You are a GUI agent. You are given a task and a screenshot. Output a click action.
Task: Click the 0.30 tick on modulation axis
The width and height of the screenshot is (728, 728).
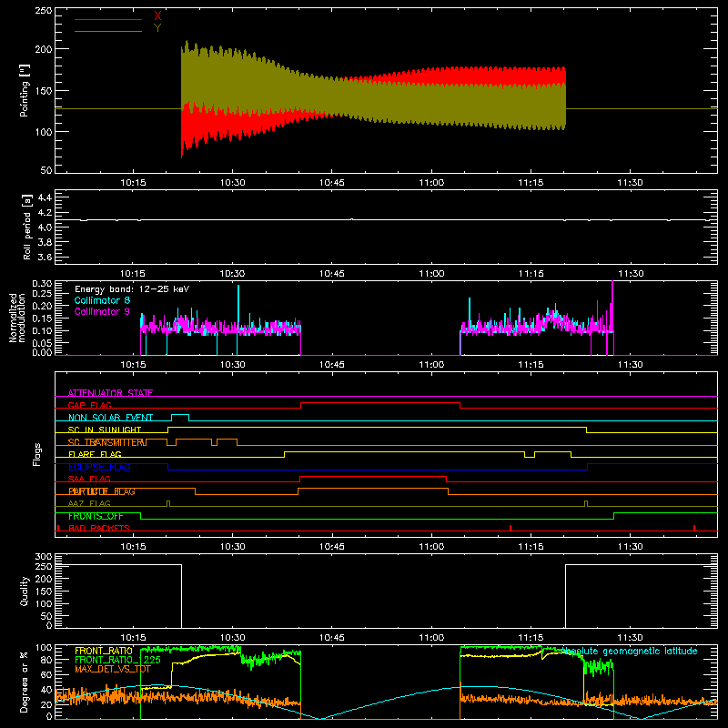(x=42, y=284)
